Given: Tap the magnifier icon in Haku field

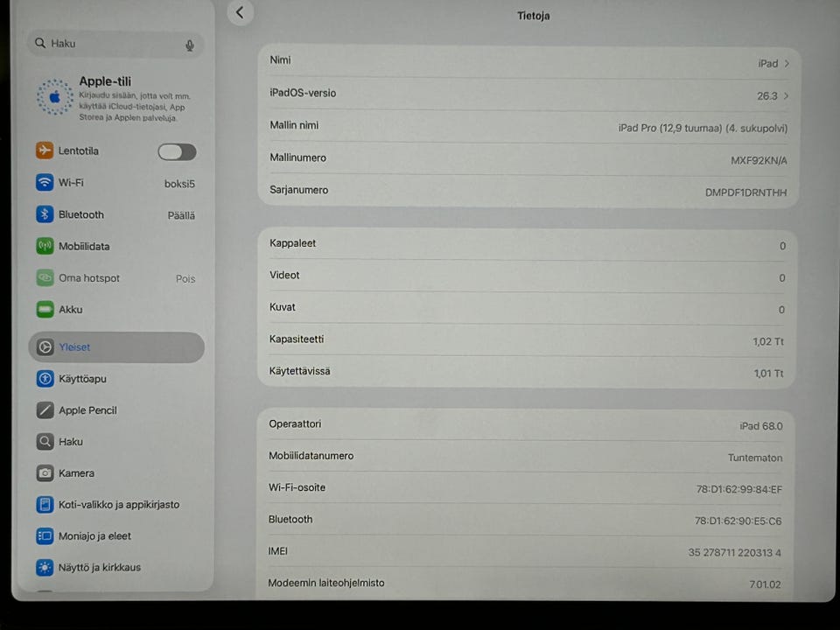Looking at the screenshot, I should click(x=40, y=43).
